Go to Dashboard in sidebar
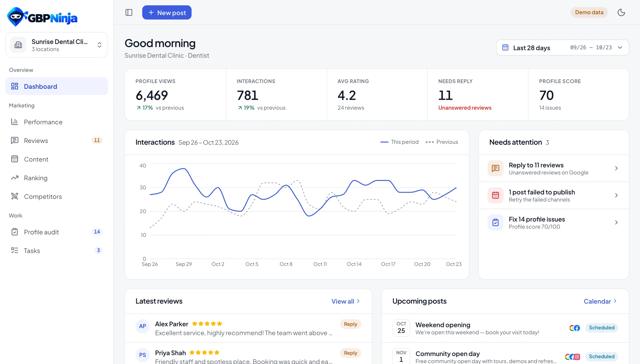The height and width of the screenshot is (364, 640). pyautogui.click(x=57, y=86)
